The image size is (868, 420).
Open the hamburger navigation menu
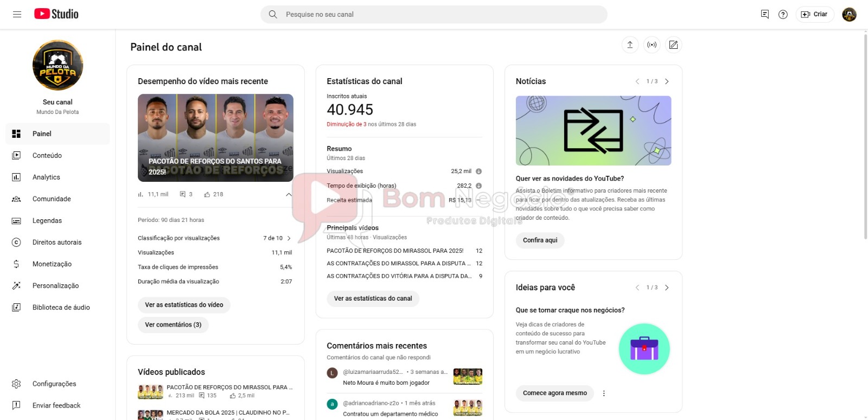[17, 14]
